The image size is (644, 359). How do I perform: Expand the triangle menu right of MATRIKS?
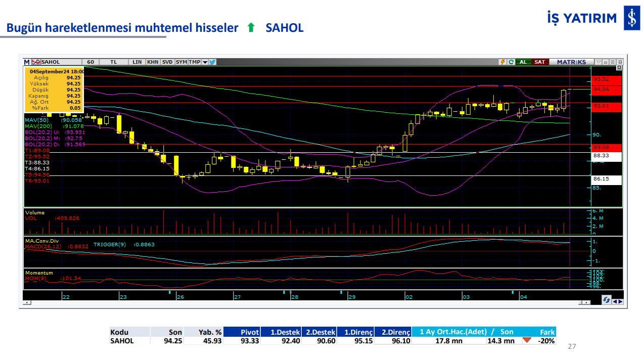pyautogui.click(x=599, y=62)
